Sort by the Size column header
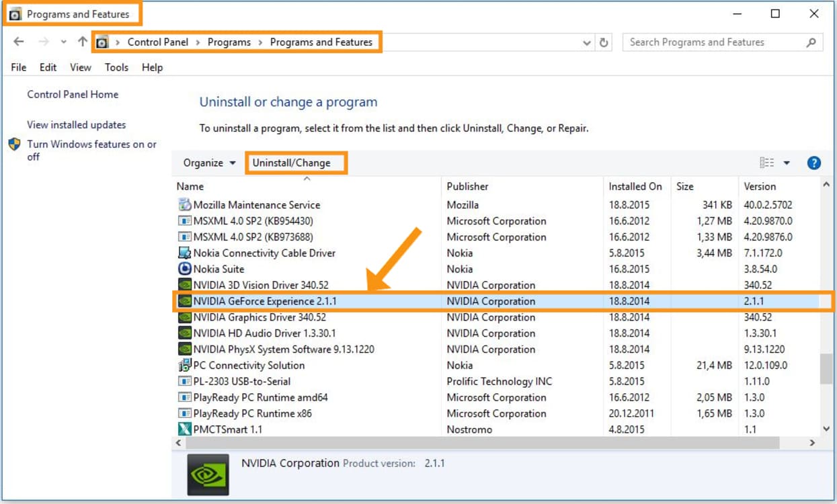The width and height of the screenshot is (837, 504). pos(685,186)
